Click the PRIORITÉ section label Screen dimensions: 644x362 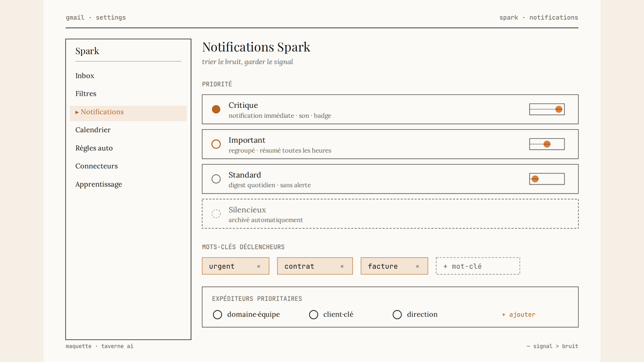pos(217,84)
